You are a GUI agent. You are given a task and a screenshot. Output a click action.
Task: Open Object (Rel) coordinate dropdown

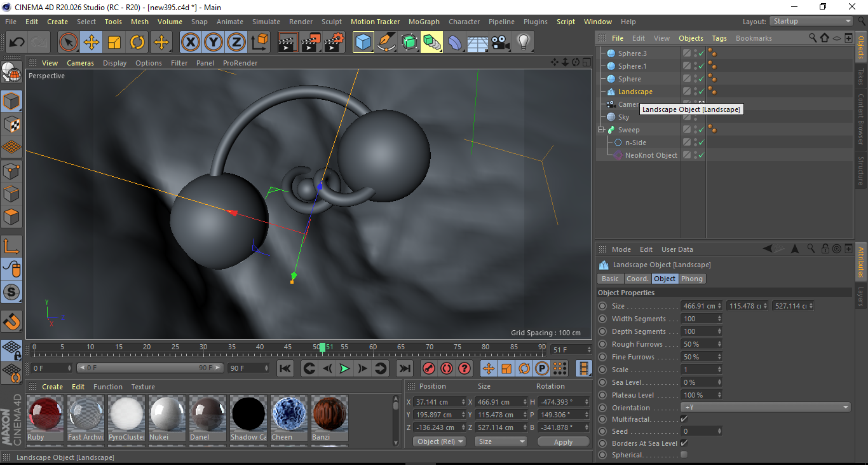pos(439,441)
